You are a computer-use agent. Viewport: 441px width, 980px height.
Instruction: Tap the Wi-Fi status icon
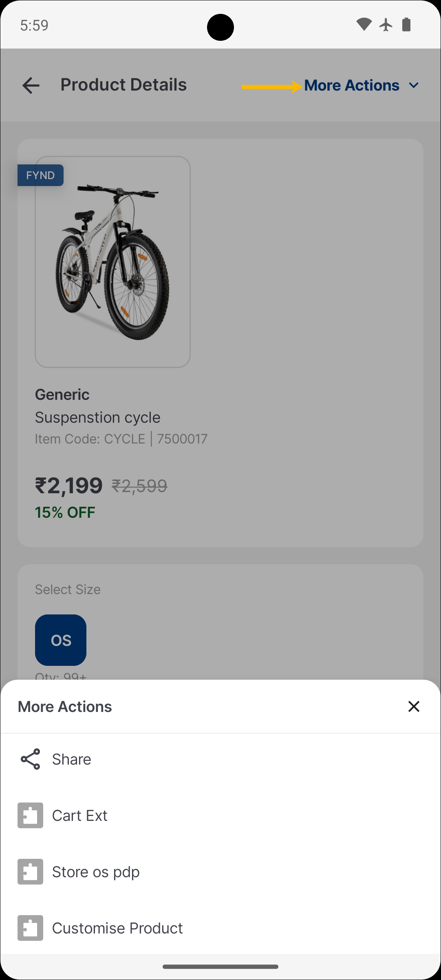tap(364, 24)
